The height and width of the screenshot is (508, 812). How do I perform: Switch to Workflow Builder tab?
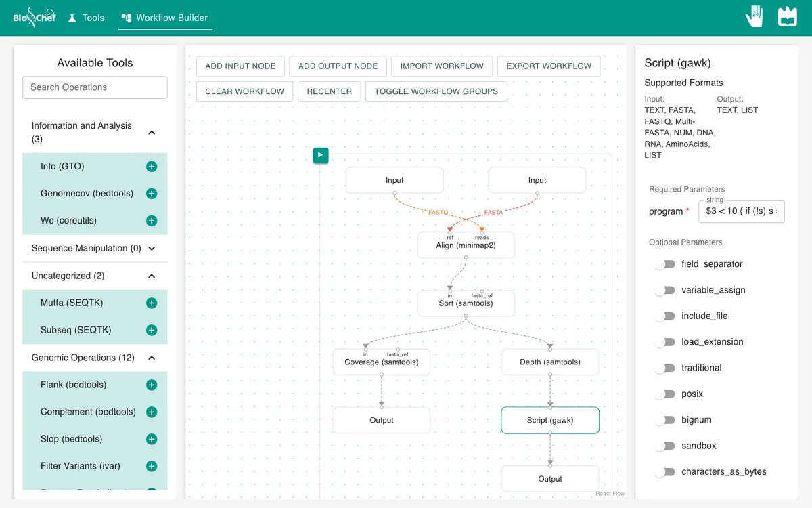tap(165, 18)
